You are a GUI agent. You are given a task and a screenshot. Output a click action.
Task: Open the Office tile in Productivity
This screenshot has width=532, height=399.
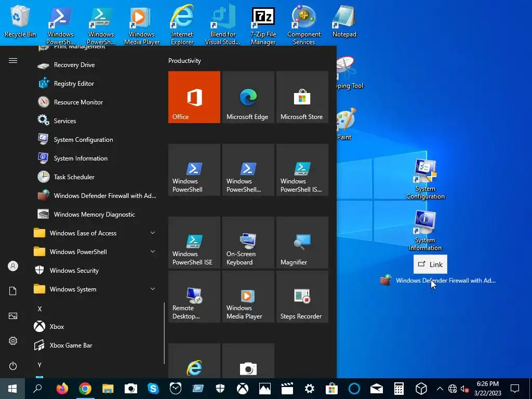(194, 97)
